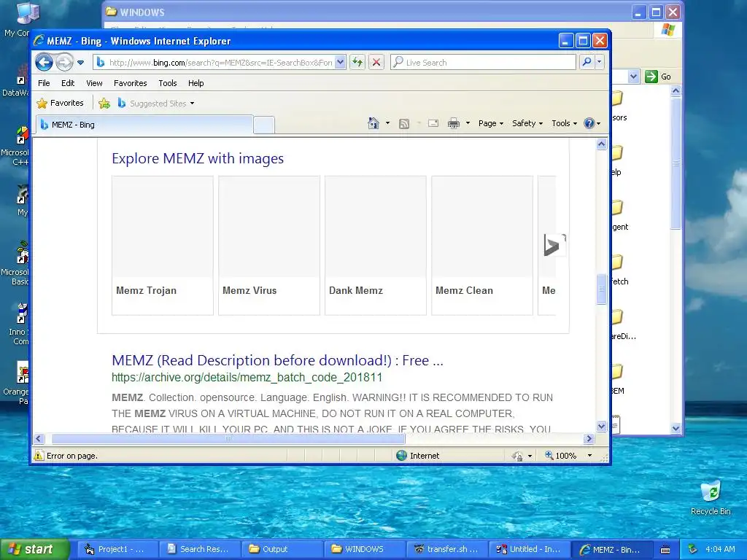Open address dropdown in WINDOWS explorer window
747x560 pixels.
[x=633, y=76]
